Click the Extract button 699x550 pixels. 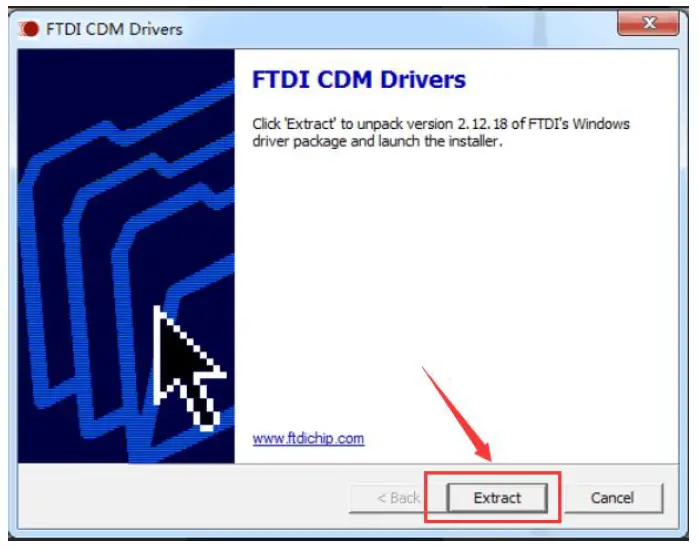tap(497, 498)
